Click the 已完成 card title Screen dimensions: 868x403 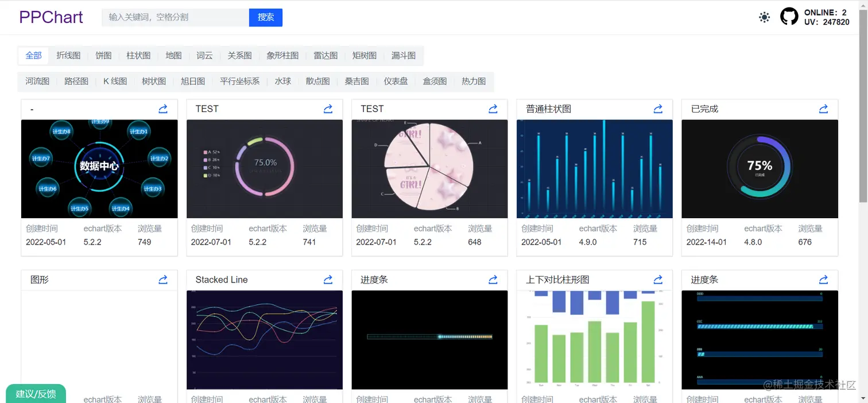[x=704, y=108]
